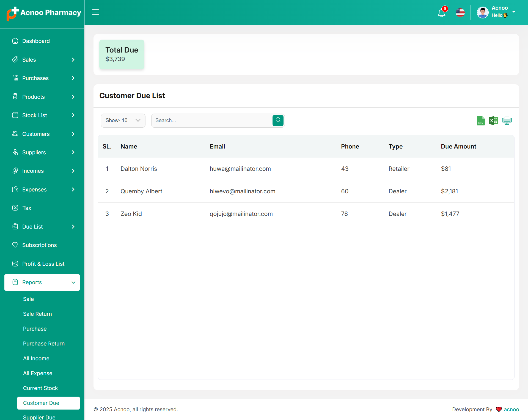This screenshot has width=528, height=420.
Task: Select the Current Stock report
Action: pos(40,388)
